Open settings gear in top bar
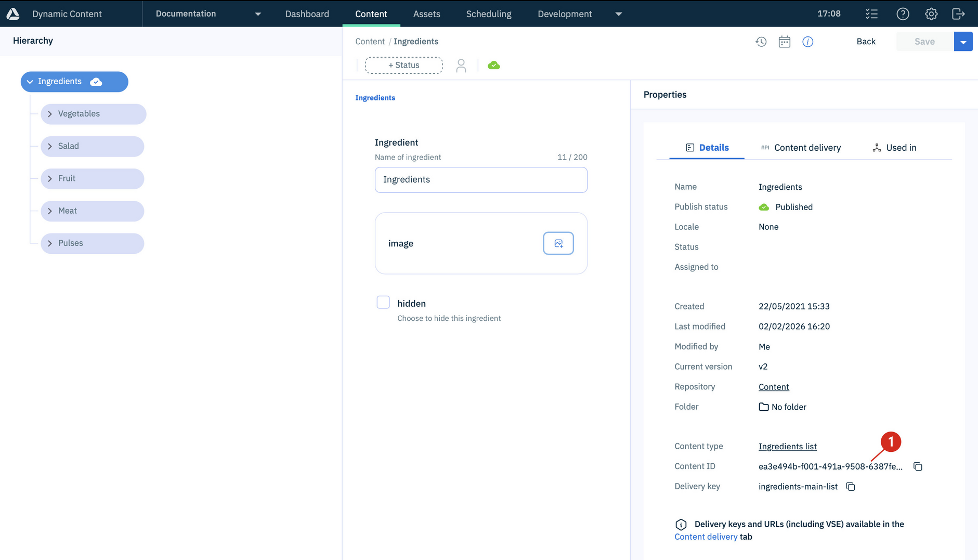 pos(931,14)
